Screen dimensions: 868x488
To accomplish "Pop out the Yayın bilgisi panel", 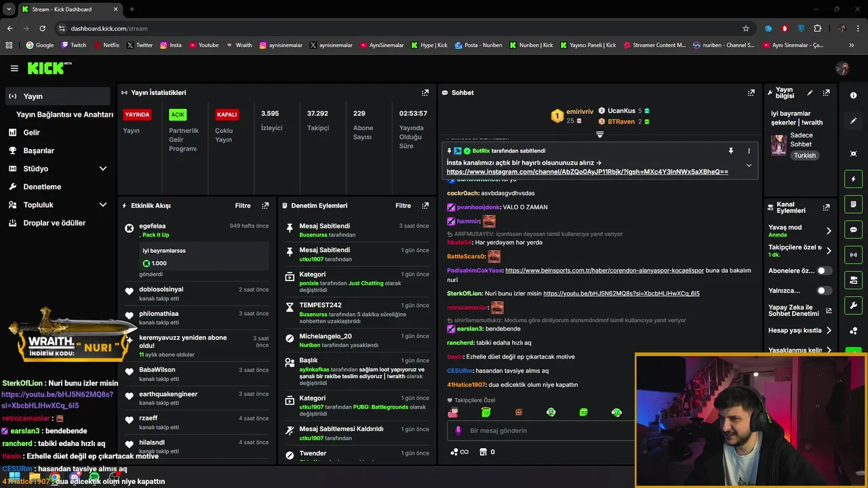I will pos(826,93).
